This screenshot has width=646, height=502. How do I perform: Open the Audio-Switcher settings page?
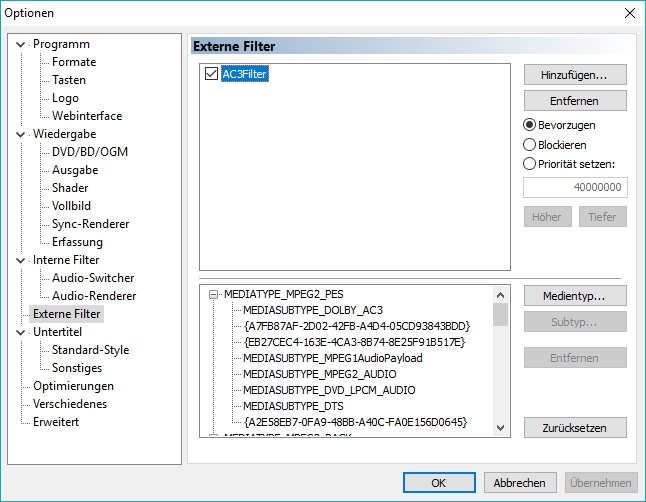pyautogui.click(x=93, y=278)
